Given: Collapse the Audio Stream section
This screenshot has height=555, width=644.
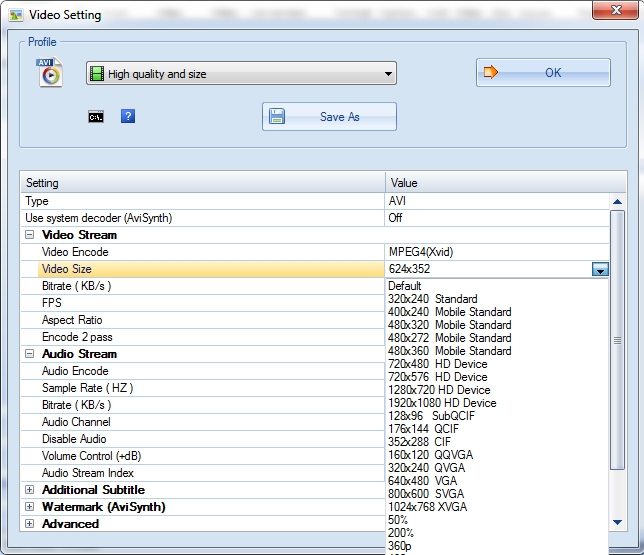Looking at the screenshot, I should tap(30, 354).
